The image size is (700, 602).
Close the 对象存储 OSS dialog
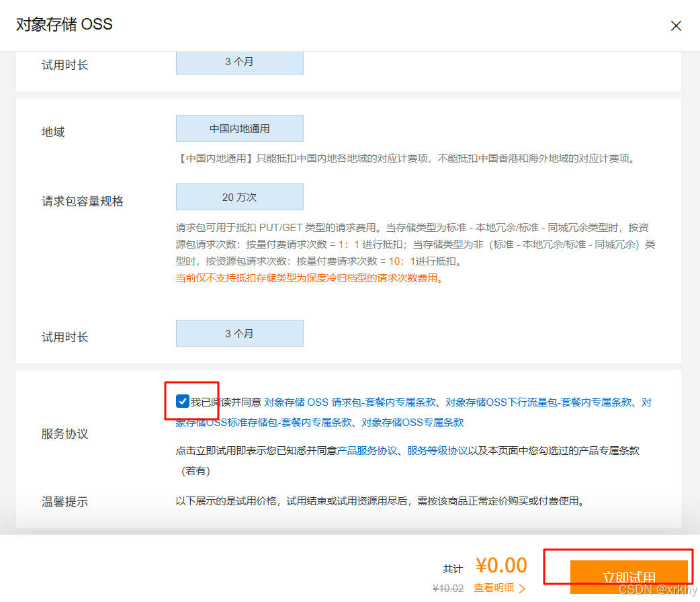point(676,26)
